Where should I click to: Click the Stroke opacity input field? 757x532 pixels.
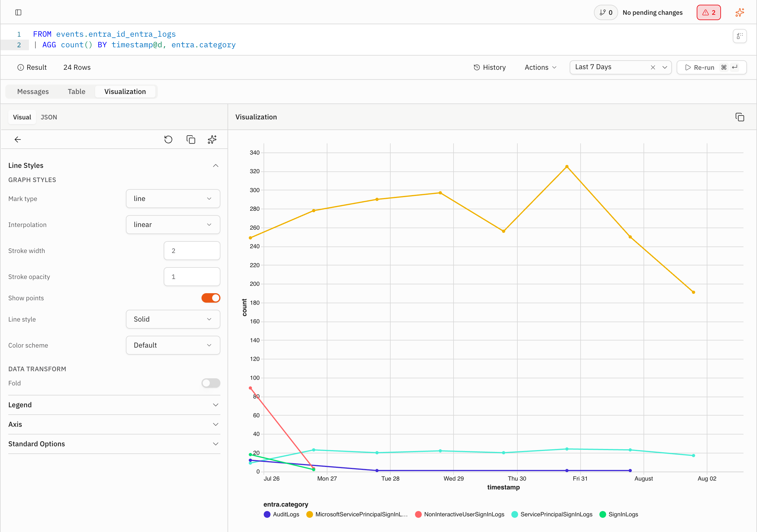[x=192, y=277]
